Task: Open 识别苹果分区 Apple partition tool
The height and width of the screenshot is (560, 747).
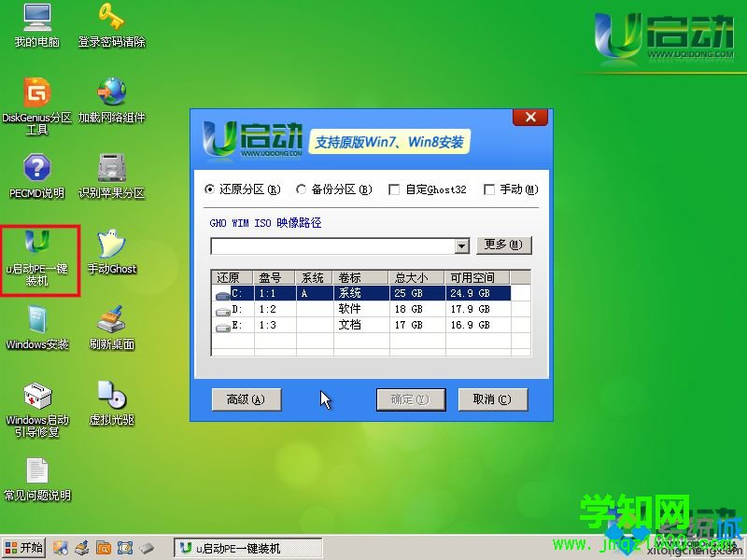Action: click(x=112, y=175)
